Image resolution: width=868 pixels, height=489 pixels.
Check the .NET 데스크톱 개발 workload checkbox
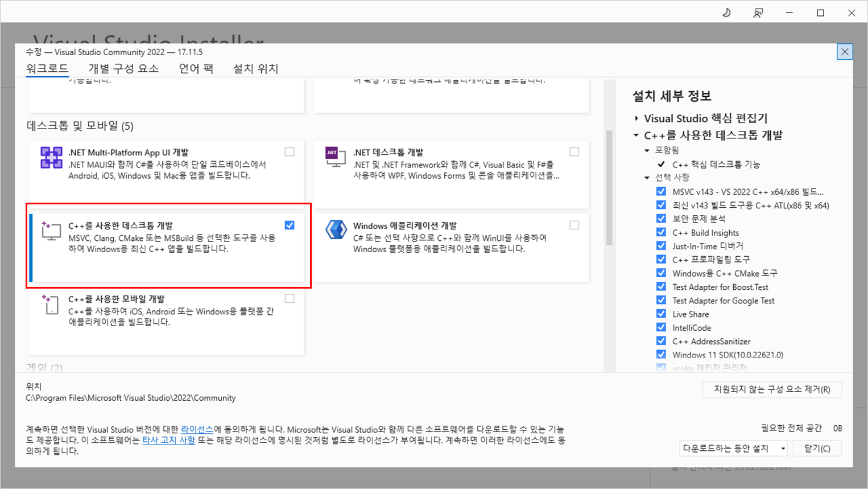(x=574, y=152)
